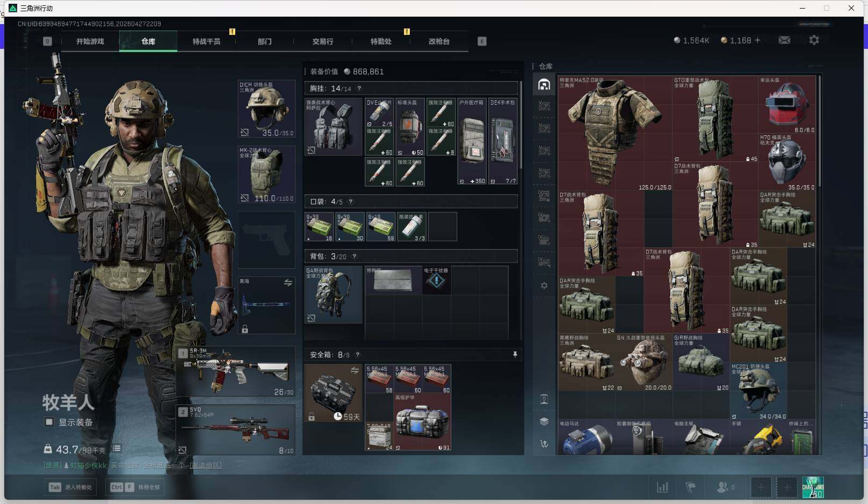Click the help icon next to 背包
This screenshot has width=868, height=504.
coord(354,257)
